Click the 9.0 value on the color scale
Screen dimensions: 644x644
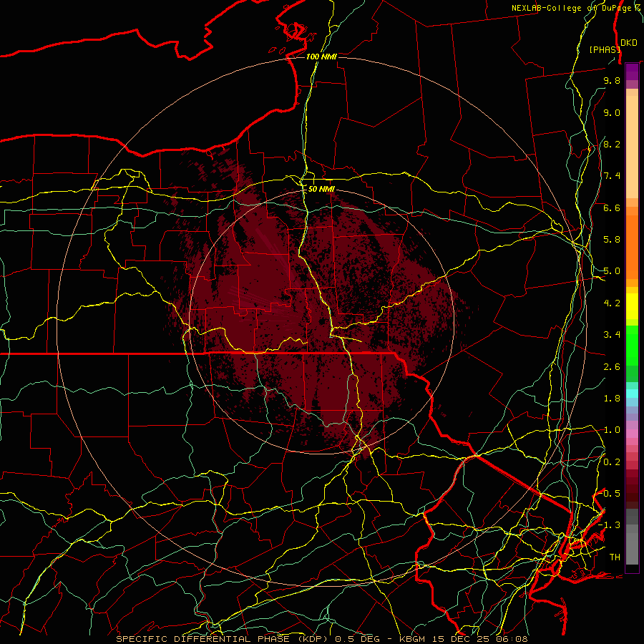tap(612, 112)
